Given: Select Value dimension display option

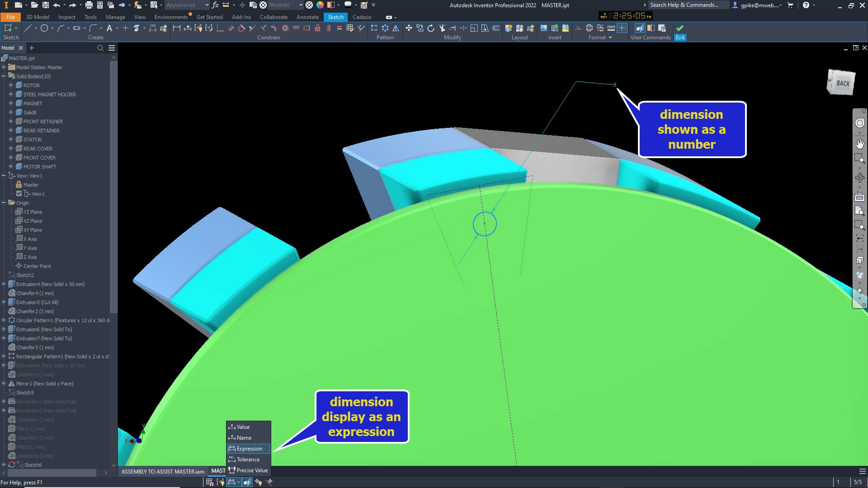Looking at the screenshot, I should pyautogui.click(x=243, y=427).
